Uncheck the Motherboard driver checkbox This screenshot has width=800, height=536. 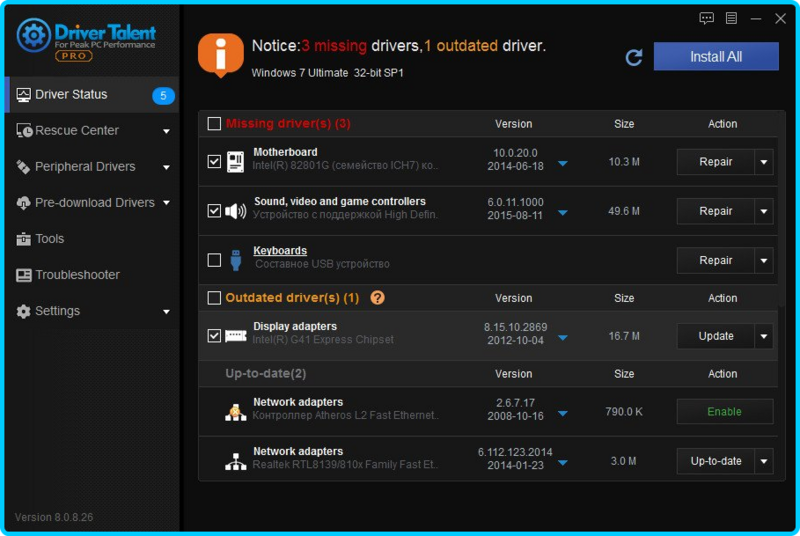[x=214, y=162]
